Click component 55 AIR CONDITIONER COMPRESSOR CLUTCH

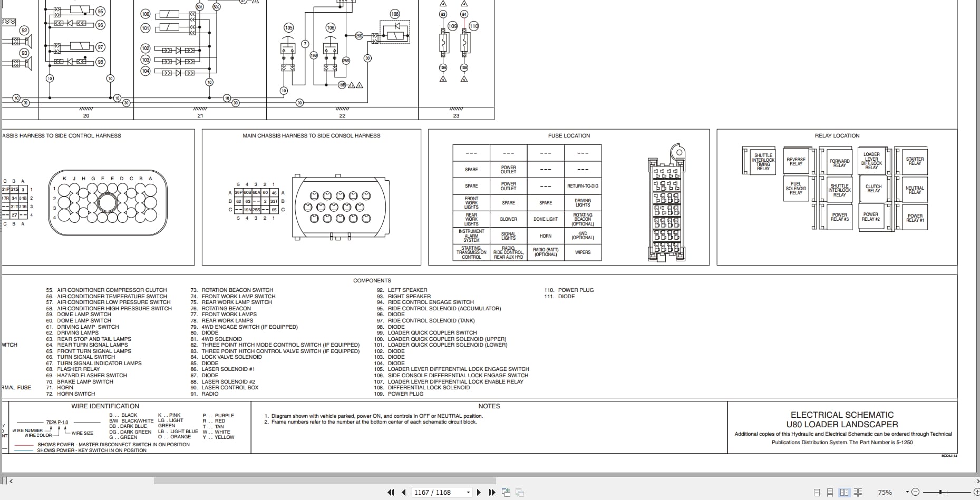tap(106, 290)
